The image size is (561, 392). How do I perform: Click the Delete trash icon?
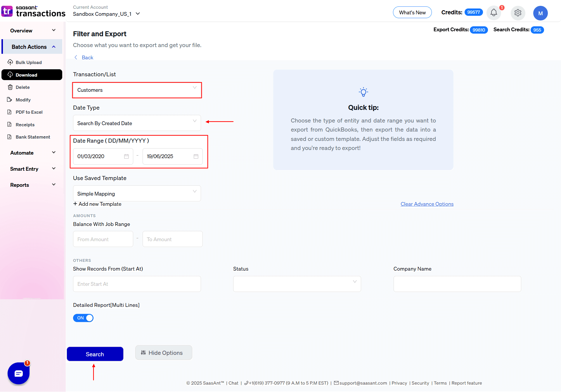point(10,87)
